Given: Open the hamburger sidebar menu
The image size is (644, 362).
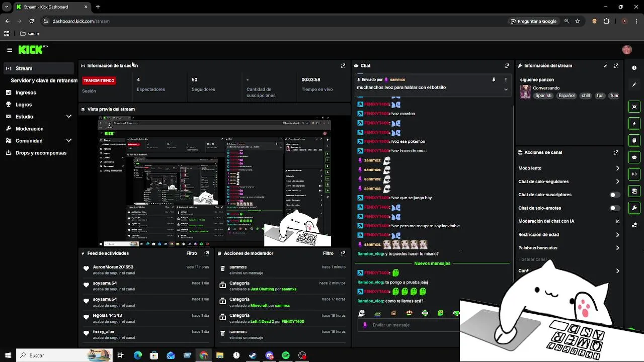Looking at the screenshot, I should pyautogui.click(x=10, y=49).
